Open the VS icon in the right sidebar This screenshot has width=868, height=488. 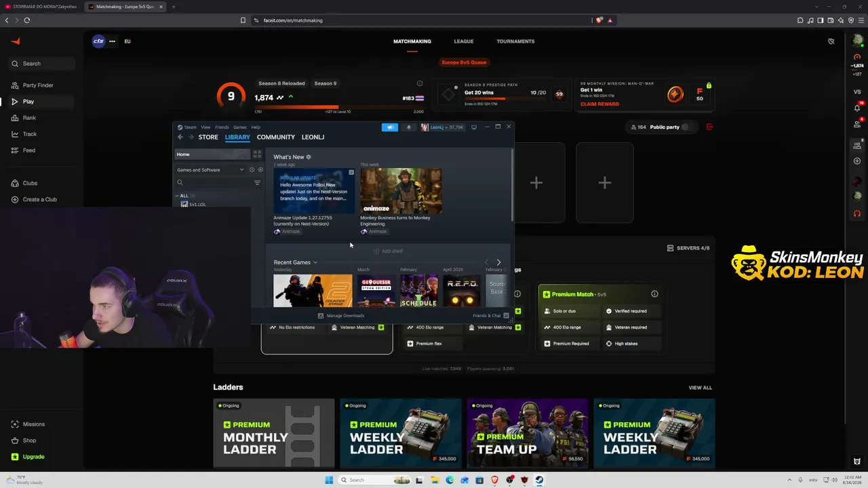click(x=857, y=91)
